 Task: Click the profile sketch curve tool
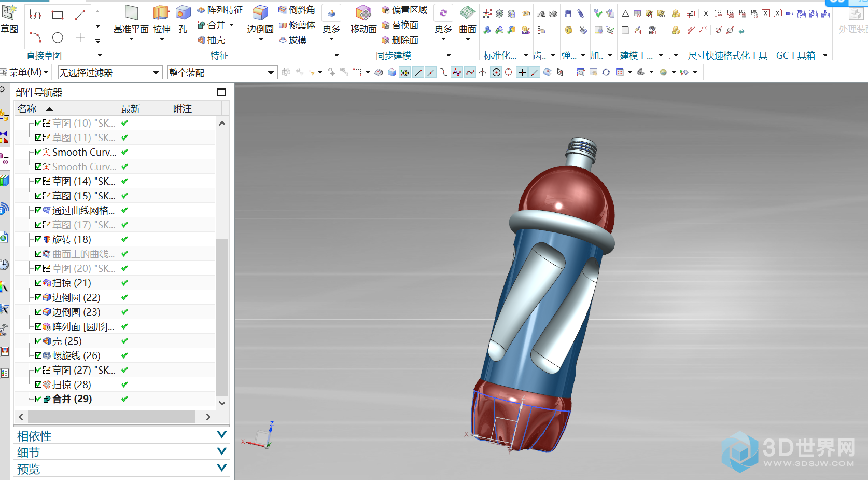(x=35, y=15)
